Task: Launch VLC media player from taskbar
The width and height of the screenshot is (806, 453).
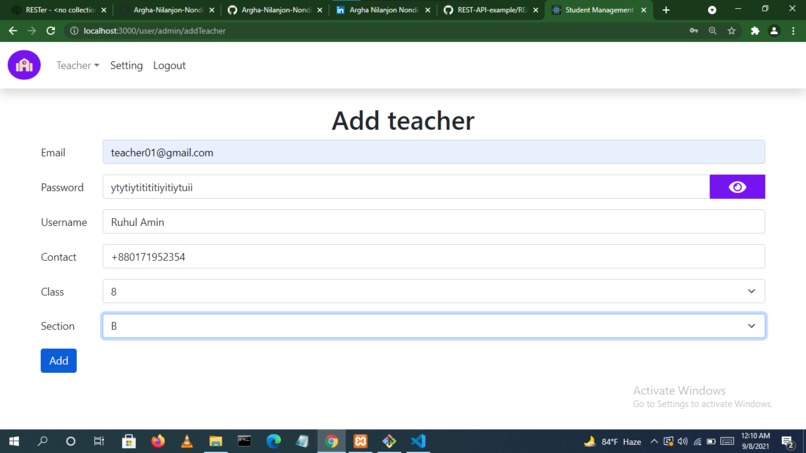Action: [187, 441]
